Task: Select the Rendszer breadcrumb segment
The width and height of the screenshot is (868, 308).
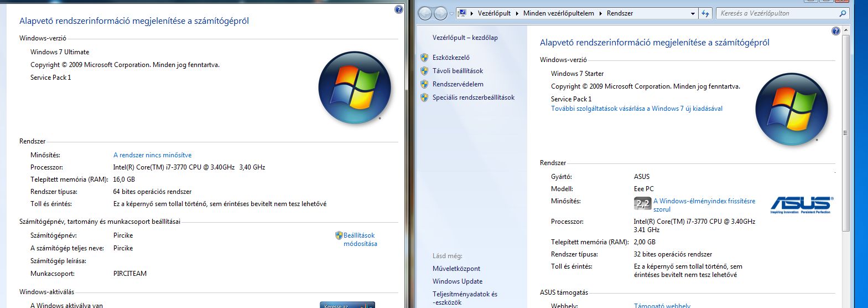Action: 620,13
